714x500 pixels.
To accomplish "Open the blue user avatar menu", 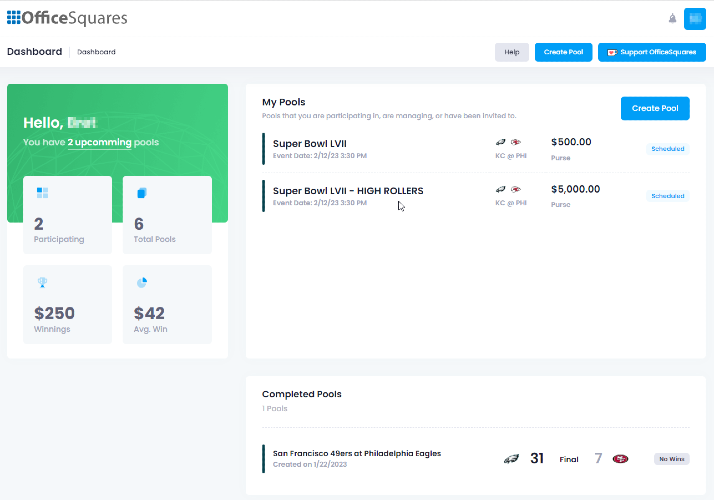I will pos(694,19).
